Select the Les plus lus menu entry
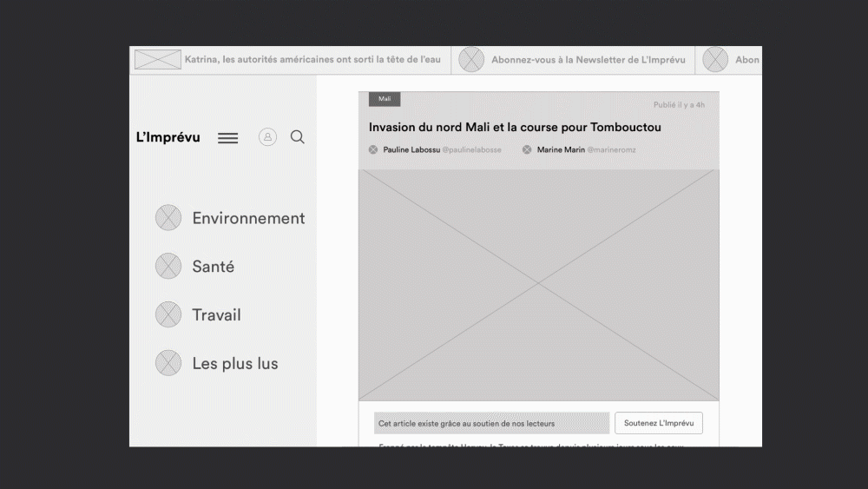Screen dimensions: 868x489 tap(235, 363)
